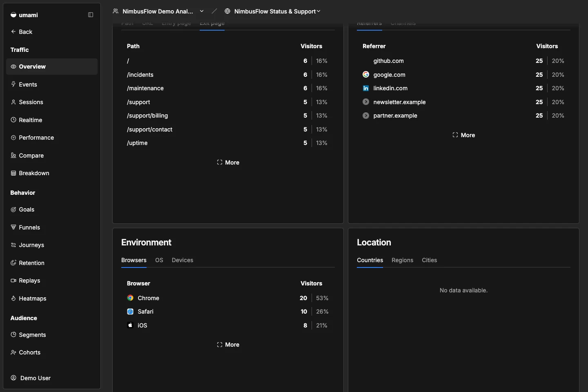
Task: Click the globe icon beside website name
Action: (227, 11)
